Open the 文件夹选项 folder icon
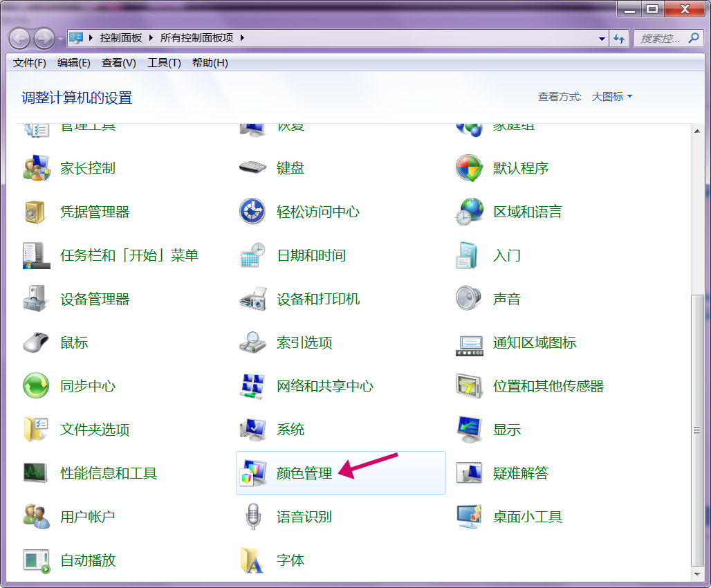This screenshot has width=711, height=588. point(36,429)
